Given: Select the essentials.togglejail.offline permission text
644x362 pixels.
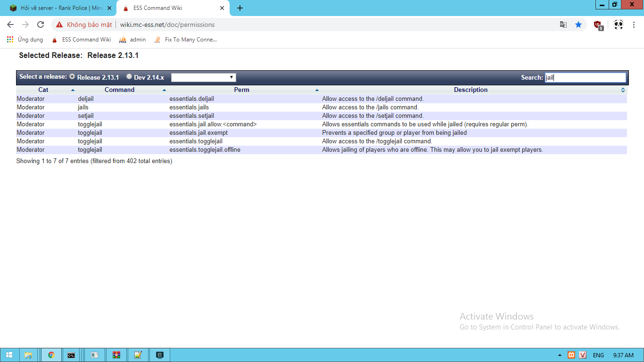Looking at the screenshot, I should 205,150.
